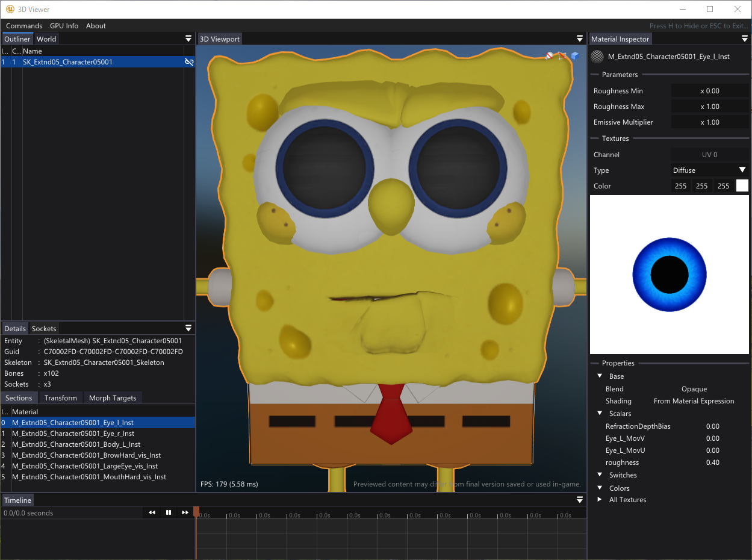
Task: Select the Timeline tab
Action: pyautogui.click(x=17, y=500)
